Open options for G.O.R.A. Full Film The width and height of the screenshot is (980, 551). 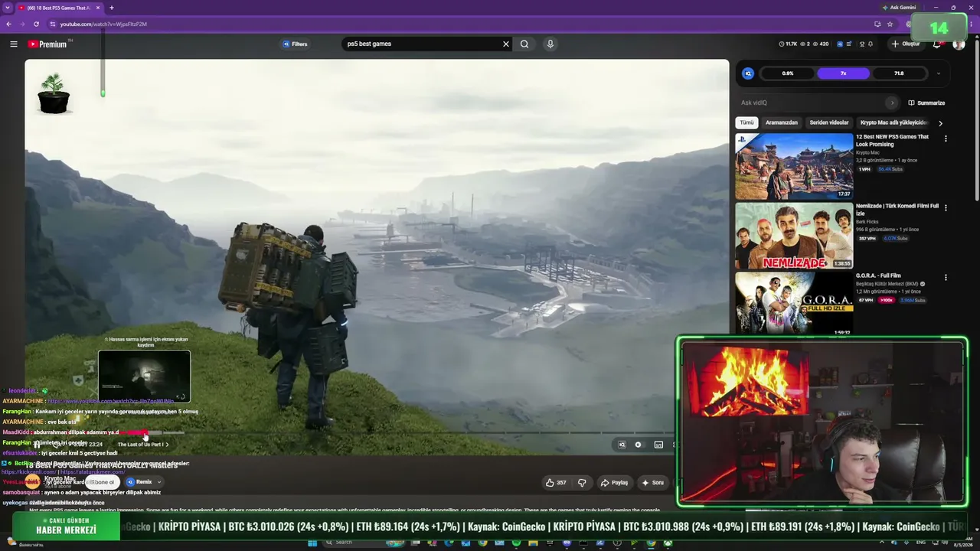click(946, 278)
